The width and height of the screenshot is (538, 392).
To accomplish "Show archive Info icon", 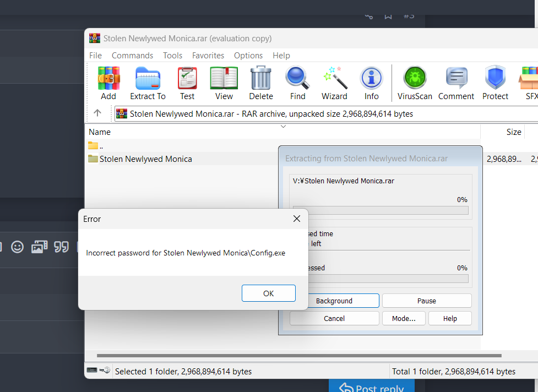I will pos(371,78).
